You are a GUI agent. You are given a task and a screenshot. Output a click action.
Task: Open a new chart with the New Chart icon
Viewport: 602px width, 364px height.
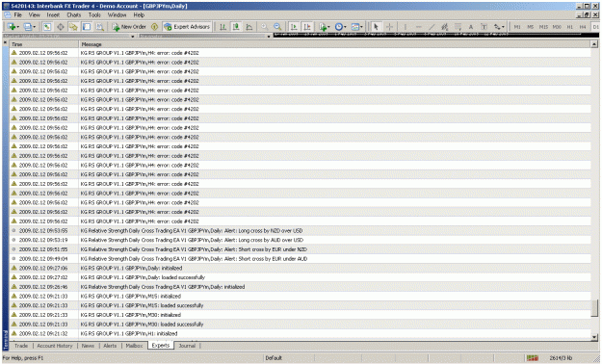pyautogui.click(x=11, y=27)
